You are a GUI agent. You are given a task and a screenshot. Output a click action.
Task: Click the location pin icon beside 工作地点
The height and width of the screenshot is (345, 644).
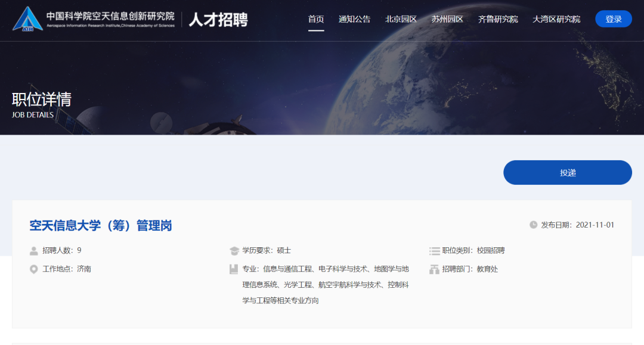(33, 269)
